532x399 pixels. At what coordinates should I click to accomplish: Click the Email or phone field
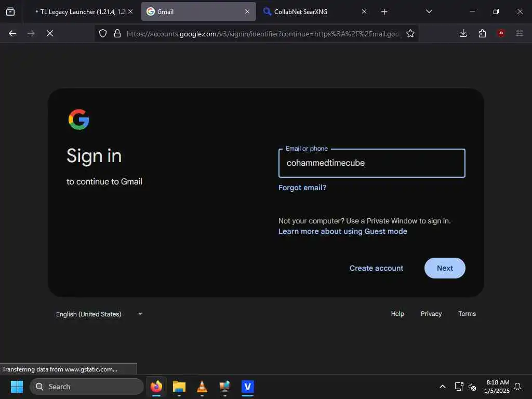372,163
